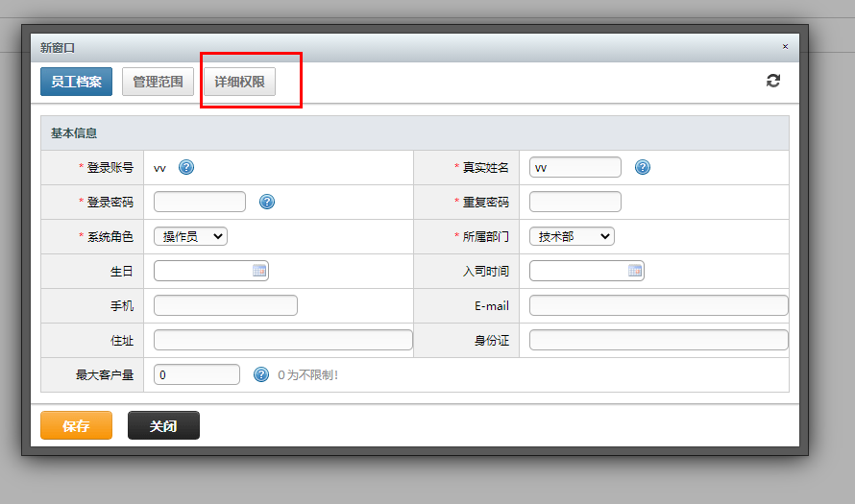The image size is (855, 504).
Task: Click the black 关闭 button
Action: tap(163, 425)
